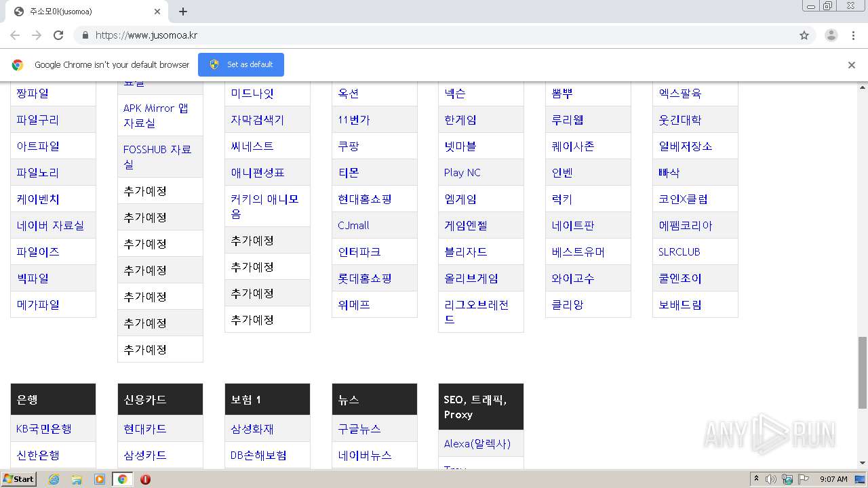868x488 pixels.
Task: Click scrollbar down arrow
Action: [863, 464]
